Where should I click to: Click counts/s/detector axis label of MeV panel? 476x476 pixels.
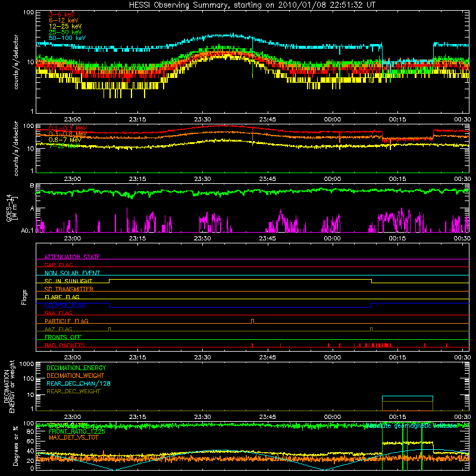[x=16, y=148]
